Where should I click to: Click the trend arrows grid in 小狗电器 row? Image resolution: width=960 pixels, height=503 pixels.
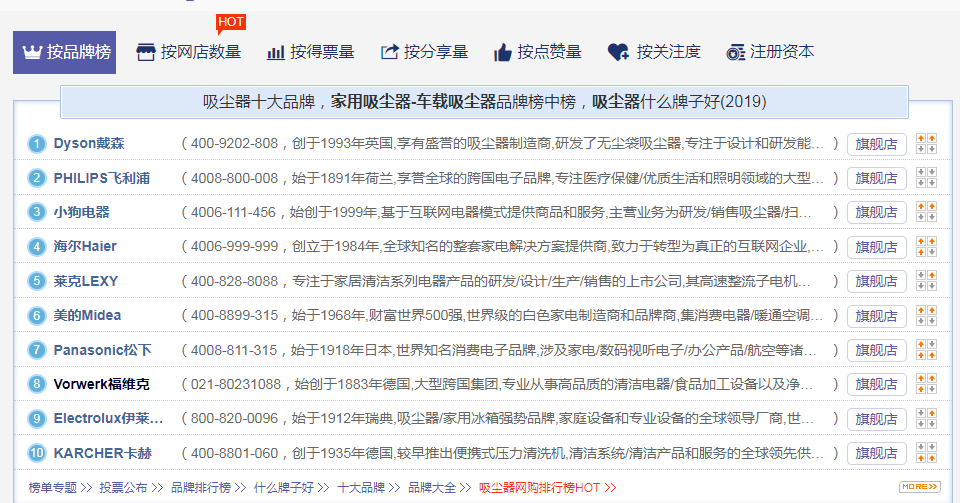926,212
